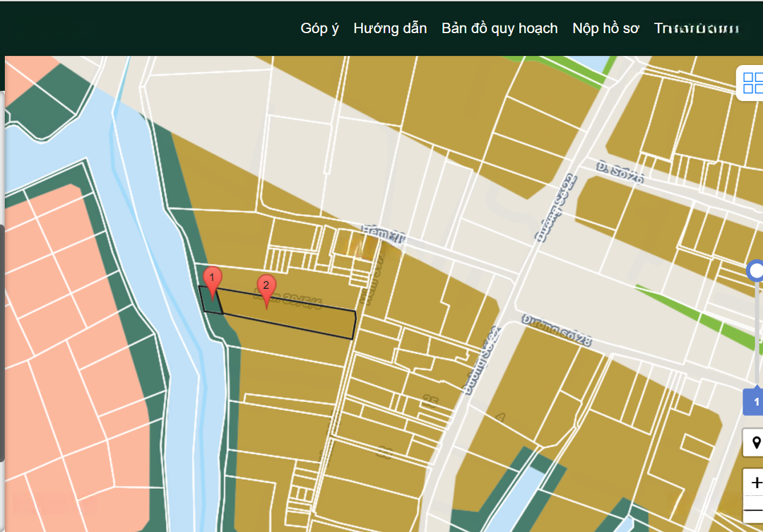Viewport: 763px width, 532px height.
Task: Select red map marker number 2
Action: pos(266,291)
